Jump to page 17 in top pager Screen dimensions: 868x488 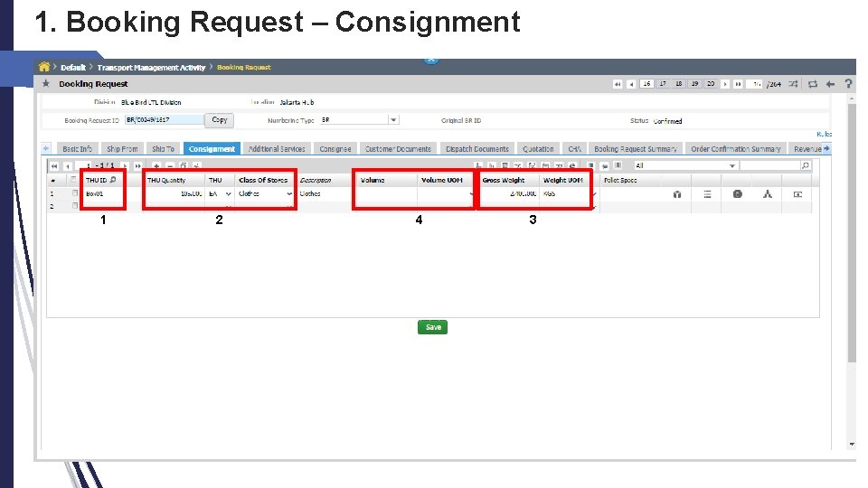663,84
